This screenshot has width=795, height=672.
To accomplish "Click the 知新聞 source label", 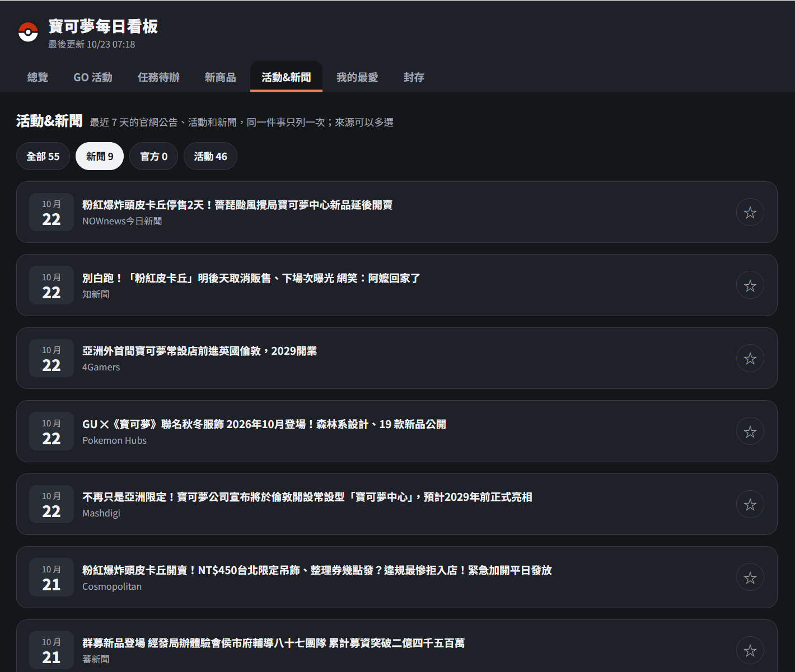I will 96,294.
